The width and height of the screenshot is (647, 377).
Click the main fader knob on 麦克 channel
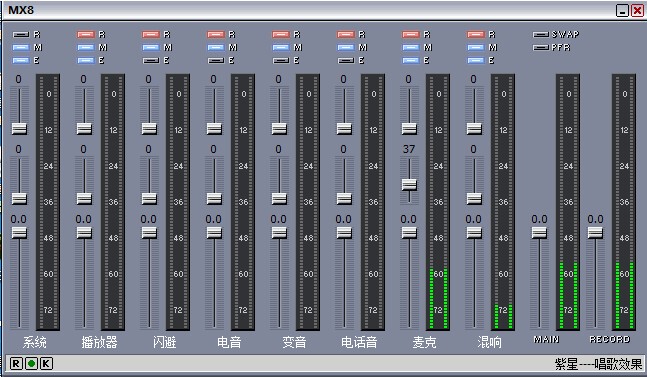(x=409, y=233)
